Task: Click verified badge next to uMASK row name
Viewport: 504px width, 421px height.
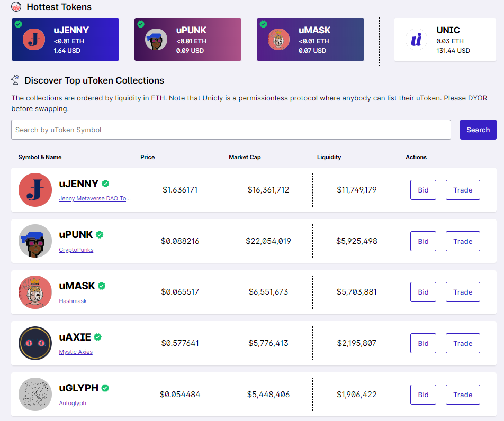Action: click(102, 286)
